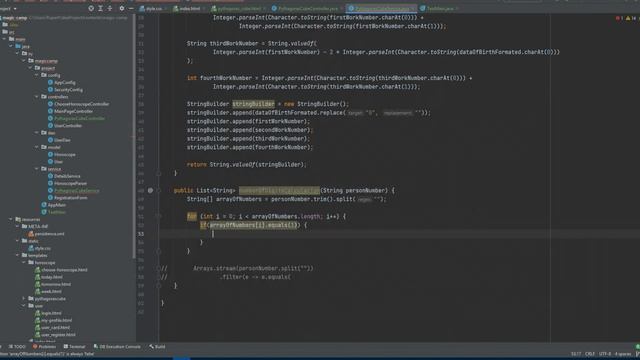Screen dimensions: 640x360
Task: Open PythagorasCubeService in tree
Action: coord(73,191)
